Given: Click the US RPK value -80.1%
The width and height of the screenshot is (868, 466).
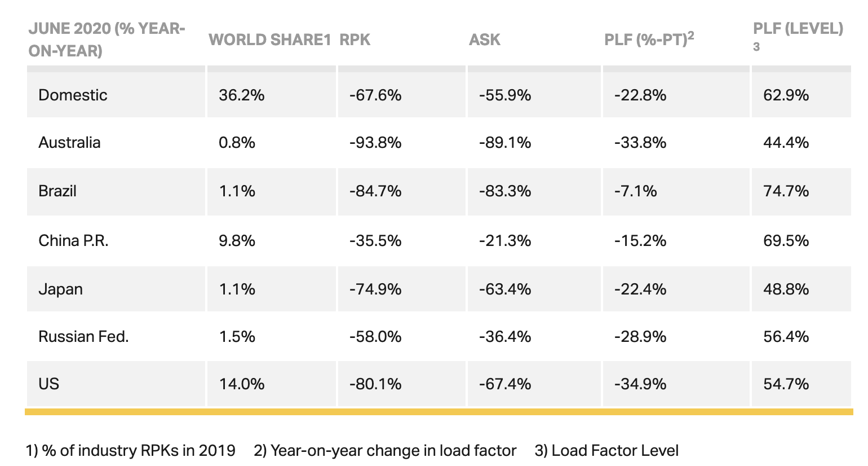Looking at the screenshot, I should [x=375, y=384].
